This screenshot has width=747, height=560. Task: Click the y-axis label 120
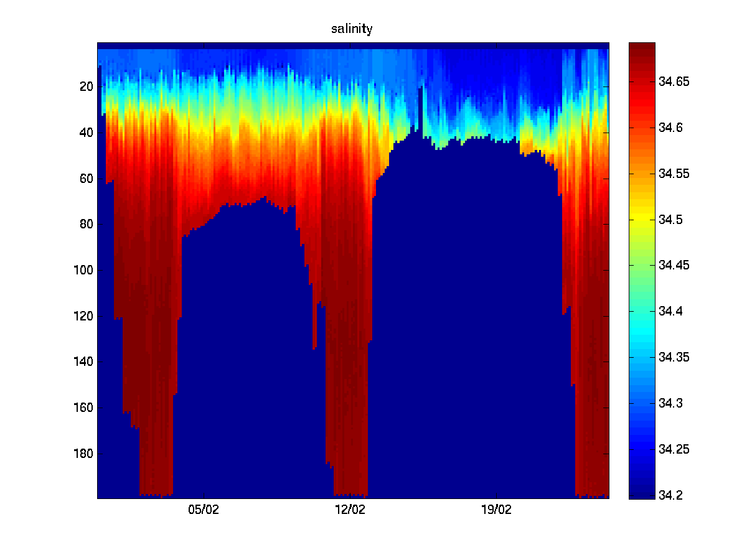(x=82, y=316)
